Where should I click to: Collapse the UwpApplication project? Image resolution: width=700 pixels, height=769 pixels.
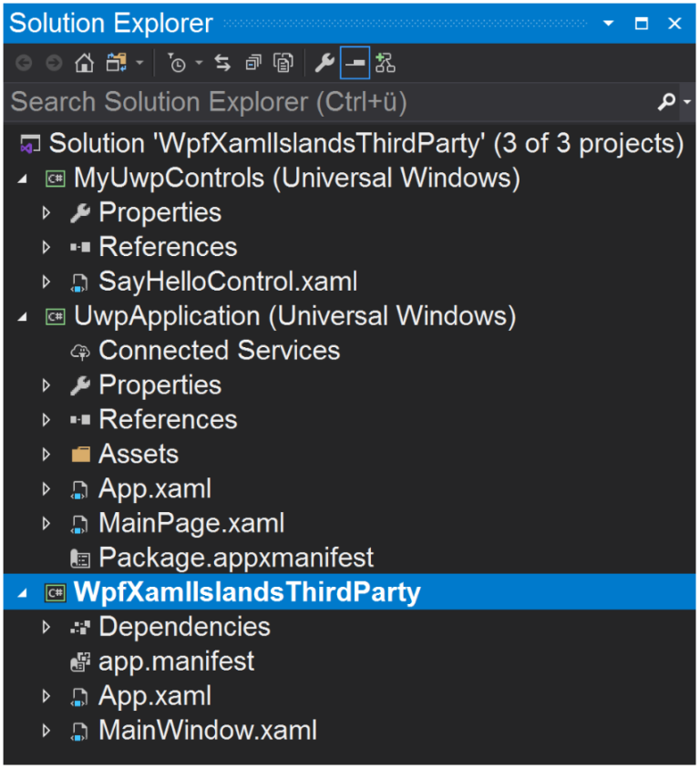22,316
